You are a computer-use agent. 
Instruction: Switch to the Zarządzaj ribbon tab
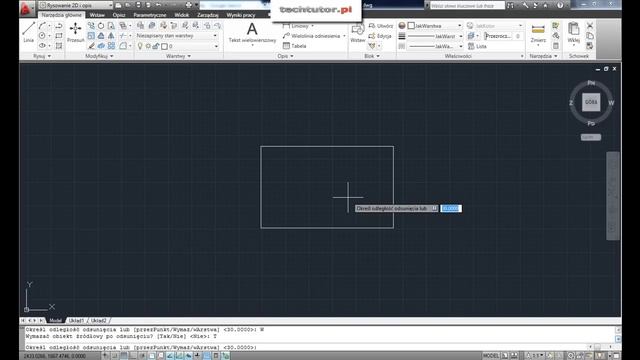[x=208, y=15]
